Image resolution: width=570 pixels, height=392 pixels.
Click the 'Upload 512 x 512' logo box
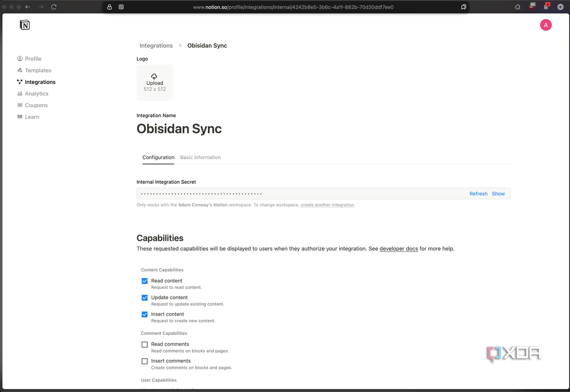coord(155,83)
